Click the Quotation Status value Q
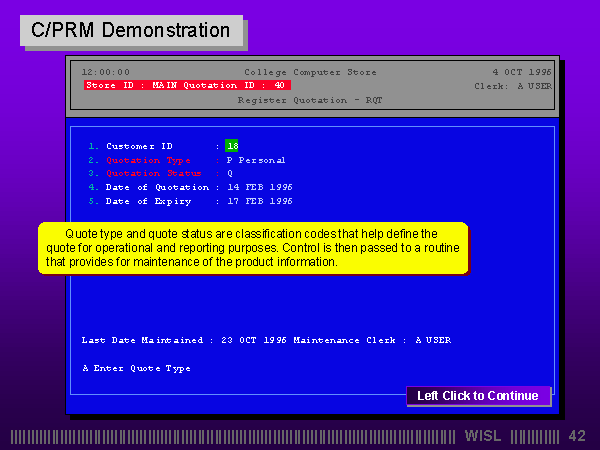 coord(230,173)
